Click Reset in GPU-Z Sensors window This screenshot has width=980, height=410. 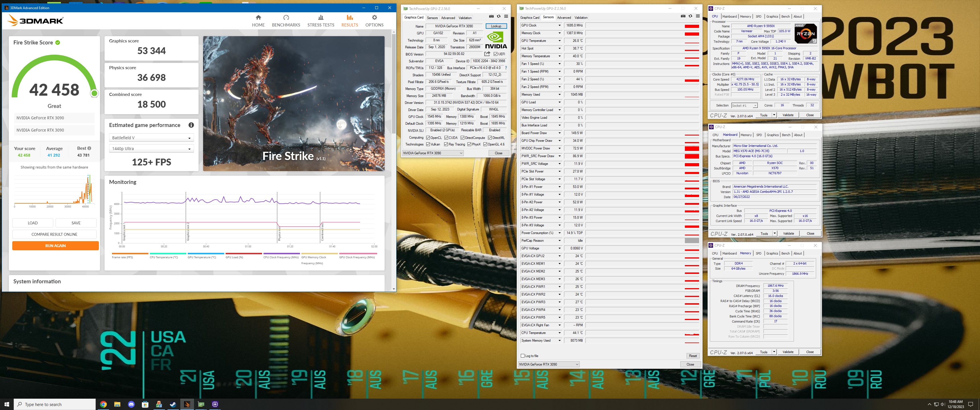click(x=693, y=356)
